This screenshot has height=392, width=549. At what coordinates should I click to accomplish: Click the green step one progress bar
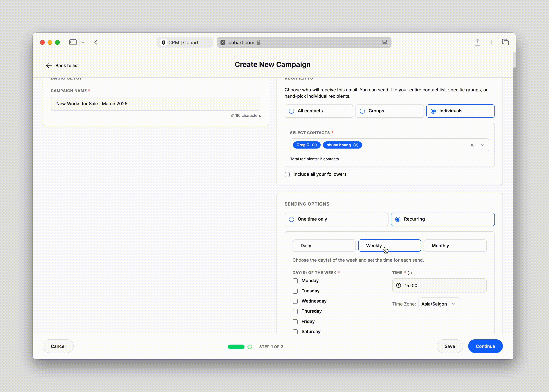236,347
